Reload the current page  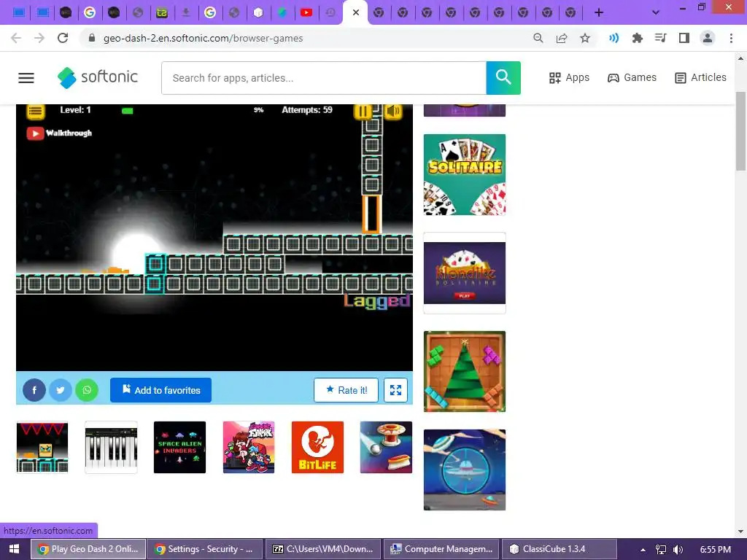point(63,38)
